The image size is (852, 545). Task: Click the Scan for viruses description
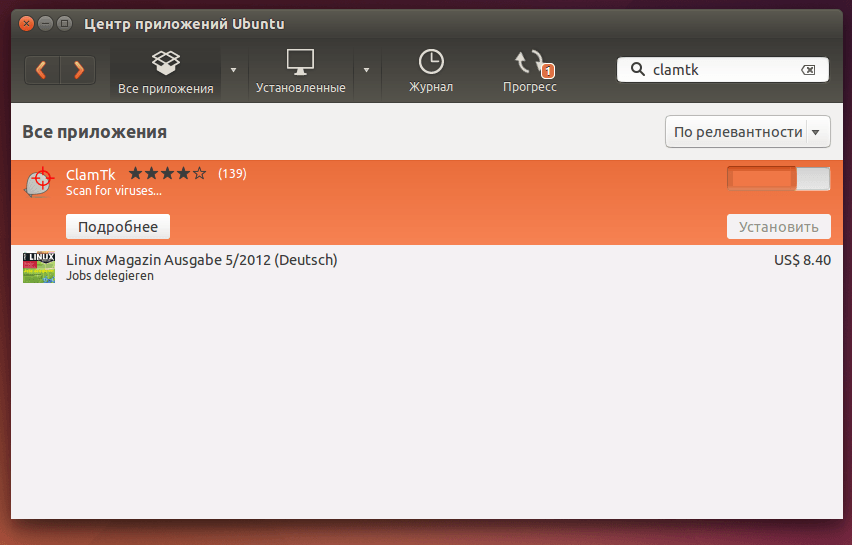114,191
